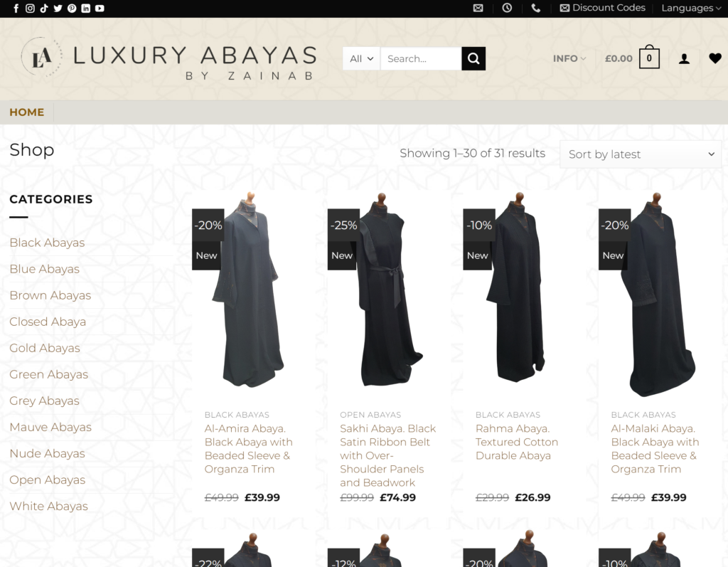The image size is (728, 567).
Task: Open the YouTube channel icon
Action: pos(100,9)
